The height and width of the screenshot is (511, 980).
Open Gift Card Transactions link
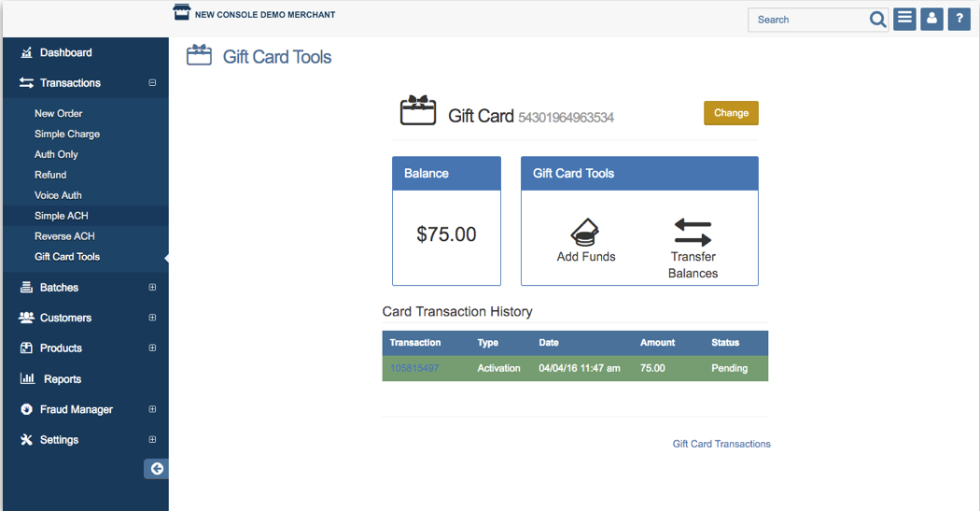721,444
